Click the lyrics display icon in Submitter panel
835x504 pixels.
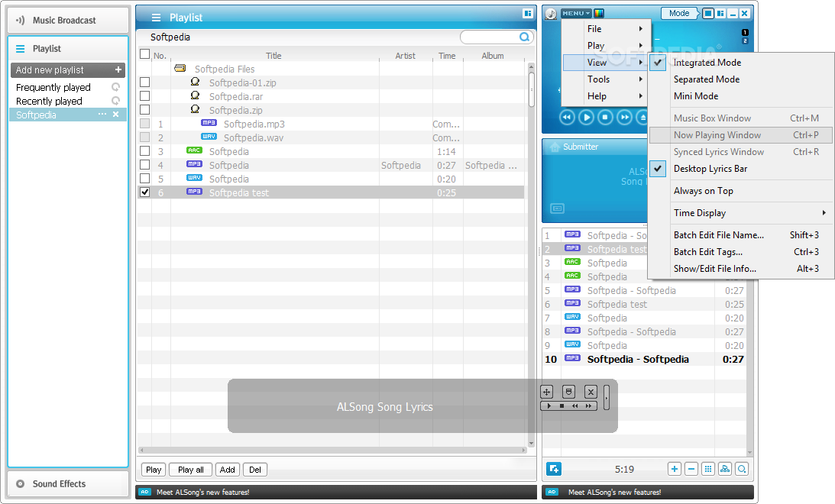(x=557, y=208)
